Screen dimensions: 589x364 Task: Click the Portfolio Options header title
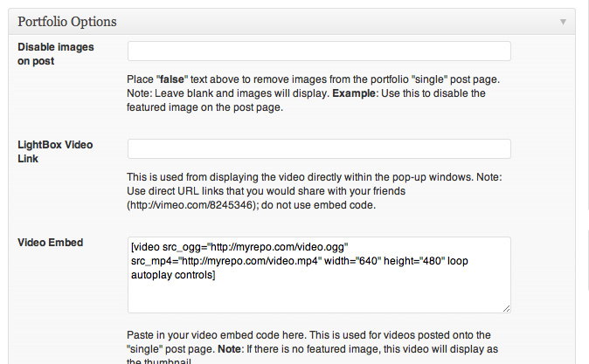[x=67, y=21]
